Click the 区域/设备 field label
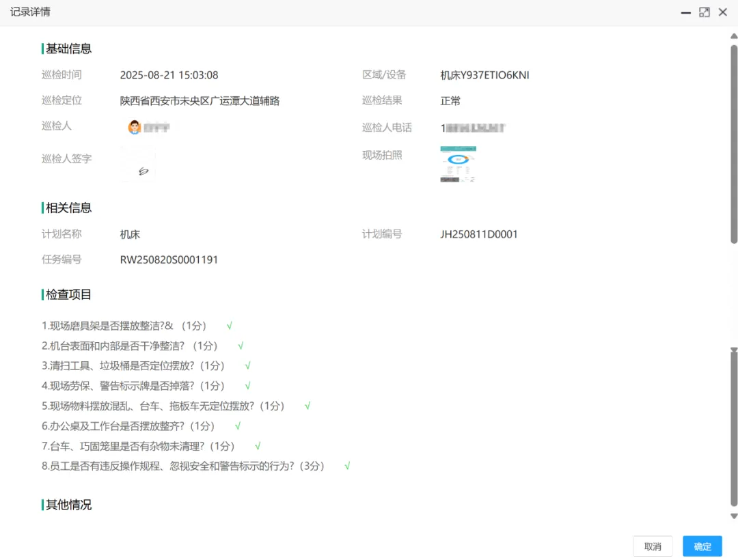Image resolution: width=738 pixels, height=560 pixels. pos(384,74)
